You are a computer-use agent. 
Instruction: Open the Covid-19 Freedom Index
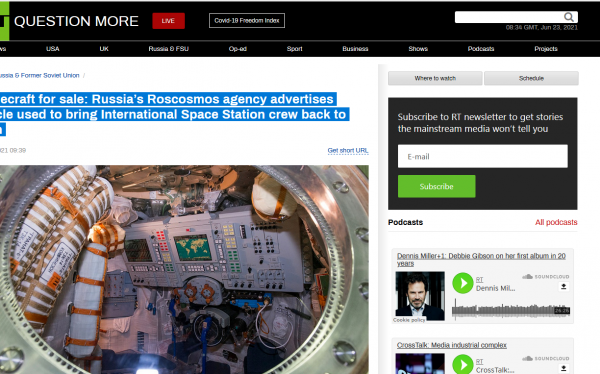tap(247, 21)
